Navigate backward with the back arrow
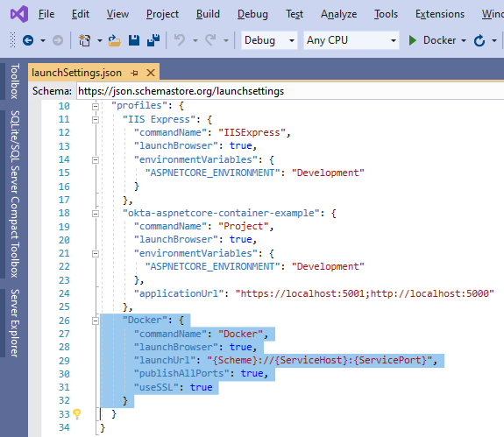 click(28, 40)
